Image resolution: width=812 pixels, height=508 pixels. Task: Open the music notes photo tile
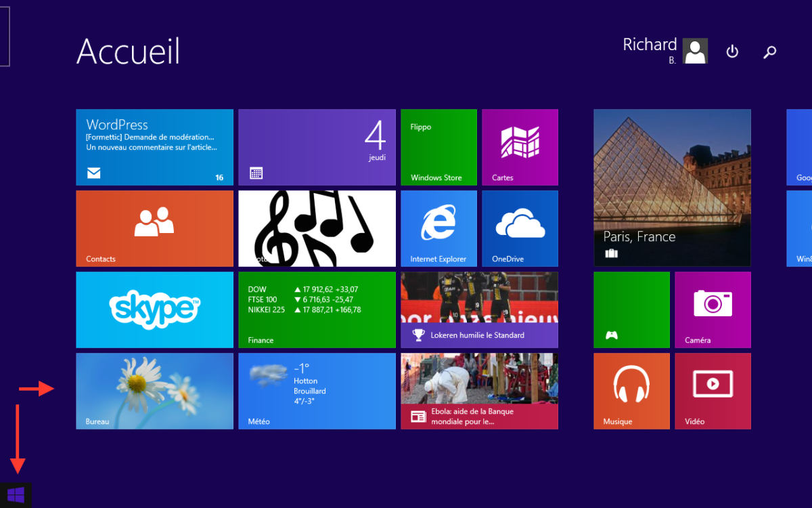coord(317,228)
